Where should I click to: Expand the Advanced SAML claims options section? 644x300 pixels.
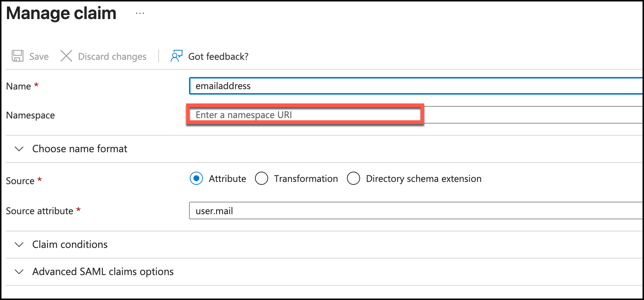(x=103, y=272)
